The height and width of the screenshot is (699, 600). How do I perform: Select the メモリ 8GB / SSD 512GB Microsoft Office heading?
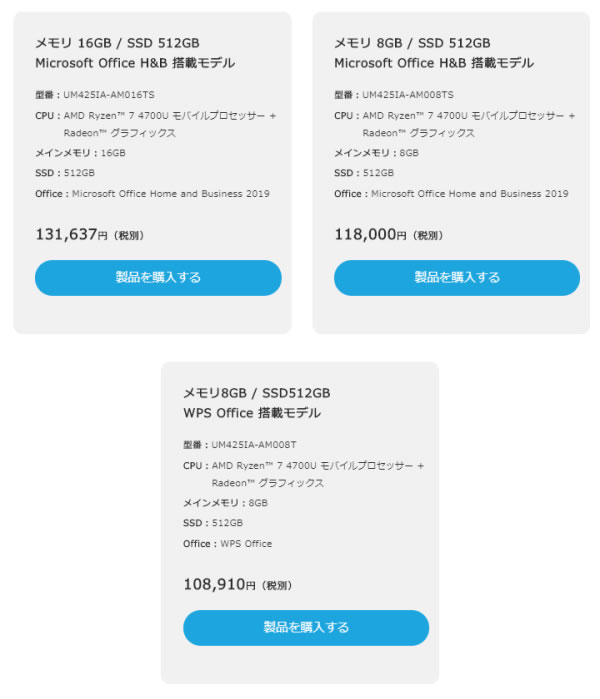pos(434,53)
